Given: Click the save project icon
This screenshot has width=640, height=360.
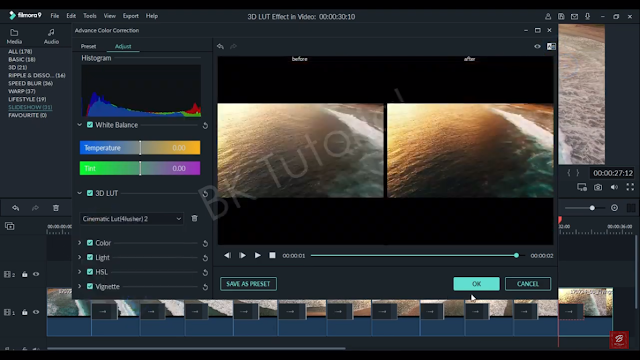Looking at the screenshot, I should (561, 17).
